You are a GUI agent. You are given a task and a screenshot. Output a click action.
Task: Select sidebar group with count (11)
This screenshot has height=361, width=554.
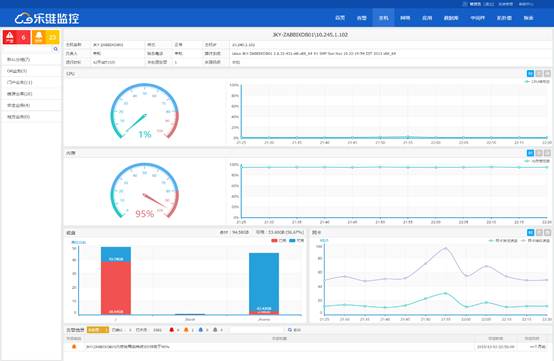click(x=31, y=82)
